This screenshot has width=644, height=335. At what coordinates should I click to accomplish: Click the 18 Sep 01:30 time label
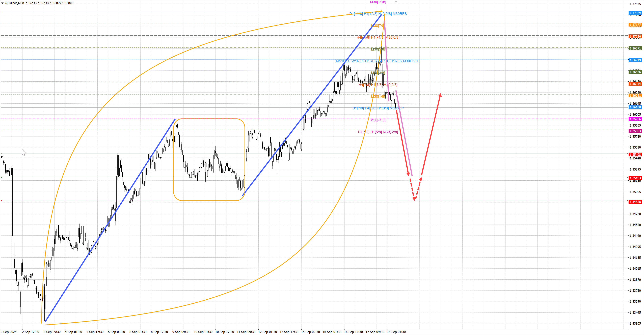396,332
